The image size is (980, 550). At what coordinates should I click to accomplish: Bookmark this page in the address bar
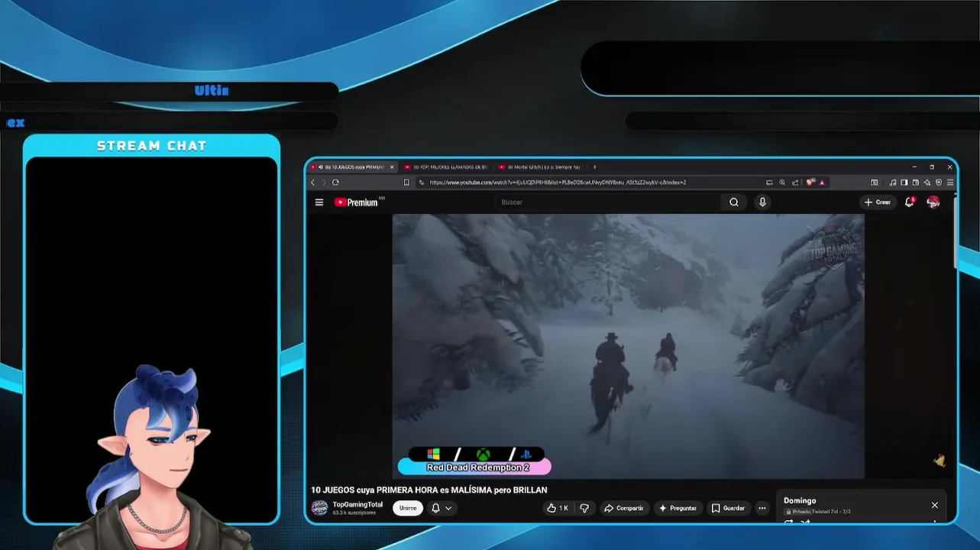pyautogui.click(x=406, y=183)
